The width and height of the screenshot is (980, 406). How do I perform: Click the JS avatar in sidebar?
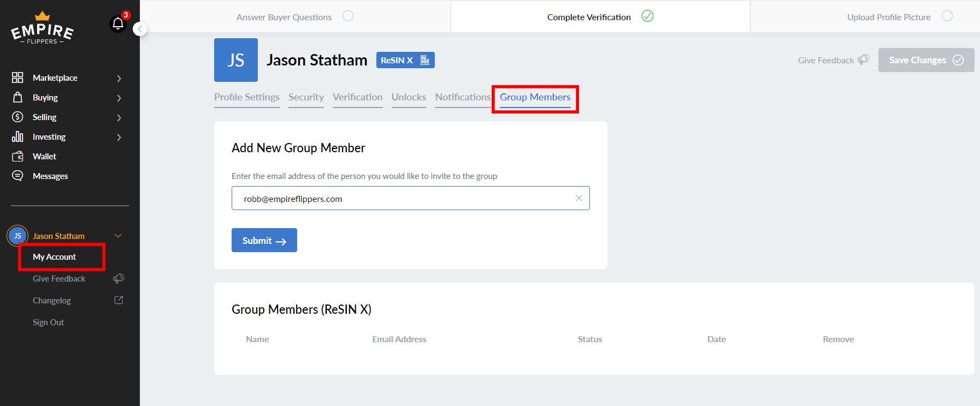[17, 236]
